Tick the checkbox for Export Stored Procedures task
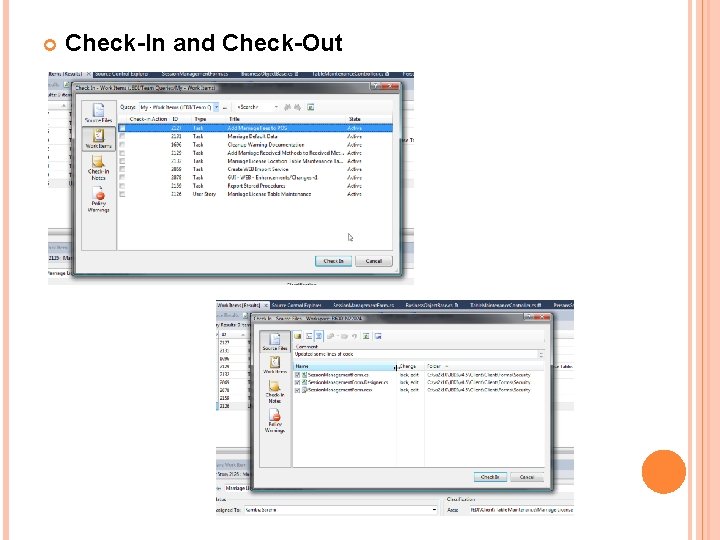 coord(122,186)
